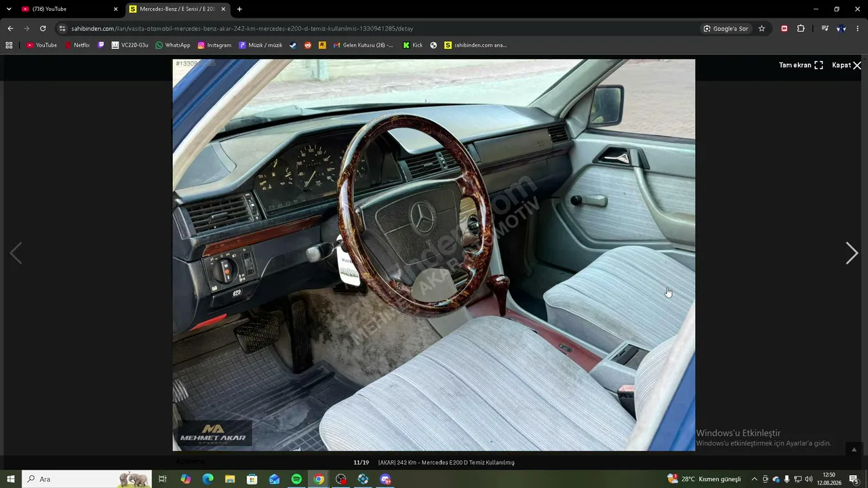Open the network tray icon
The height and width of the screenshot is (488, 868).
(x=797, y=479)
